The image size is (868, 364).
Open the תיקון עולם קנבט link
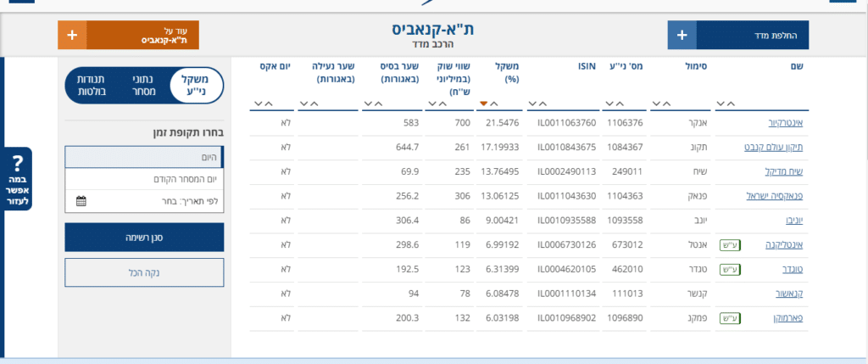773,147
